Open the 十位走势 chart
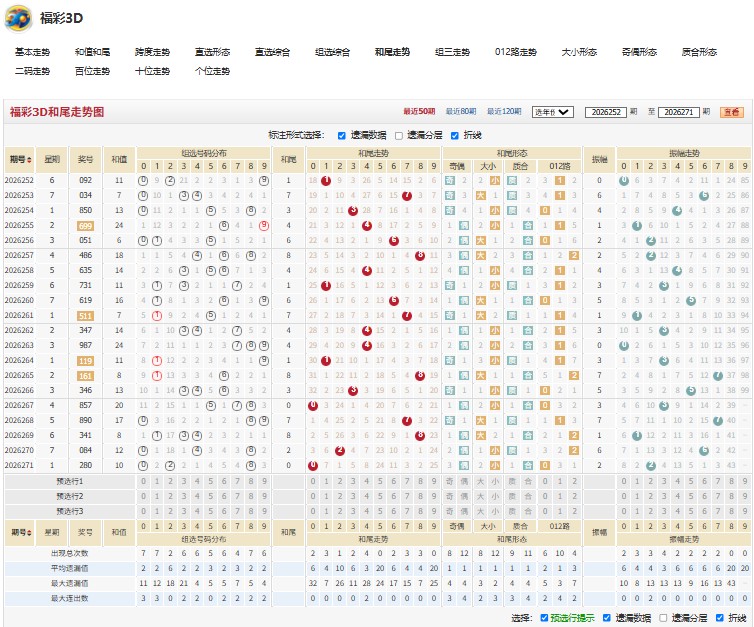Screen dimensions: 754x627 (x=152, y=71)
